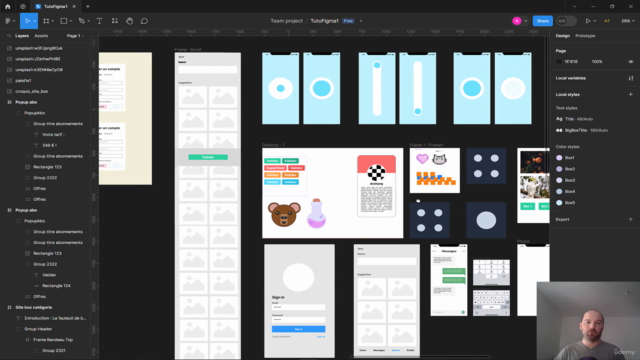Select the Move tool

(x=27, y=21)
